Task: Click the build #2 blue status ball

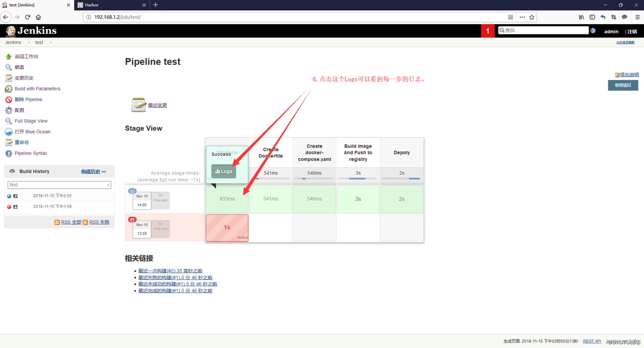Action: [9, 196]
